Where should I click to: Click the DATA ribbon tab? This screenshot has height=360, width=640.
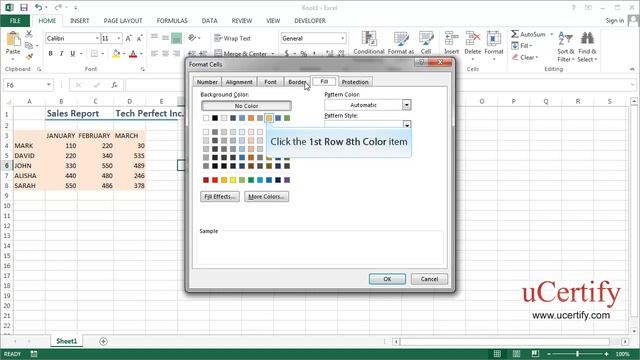(209, 21)
